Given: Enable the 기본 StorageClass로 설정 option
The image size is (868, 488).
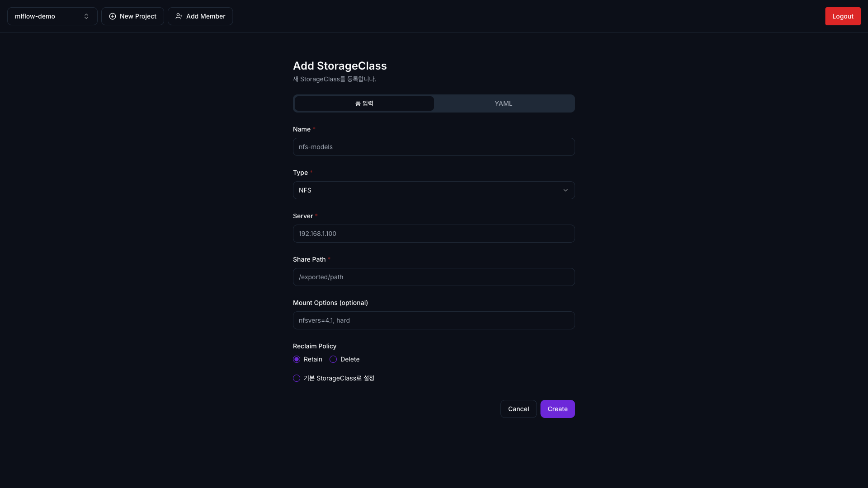Looking at the screenshot, I should pos(297,378).
